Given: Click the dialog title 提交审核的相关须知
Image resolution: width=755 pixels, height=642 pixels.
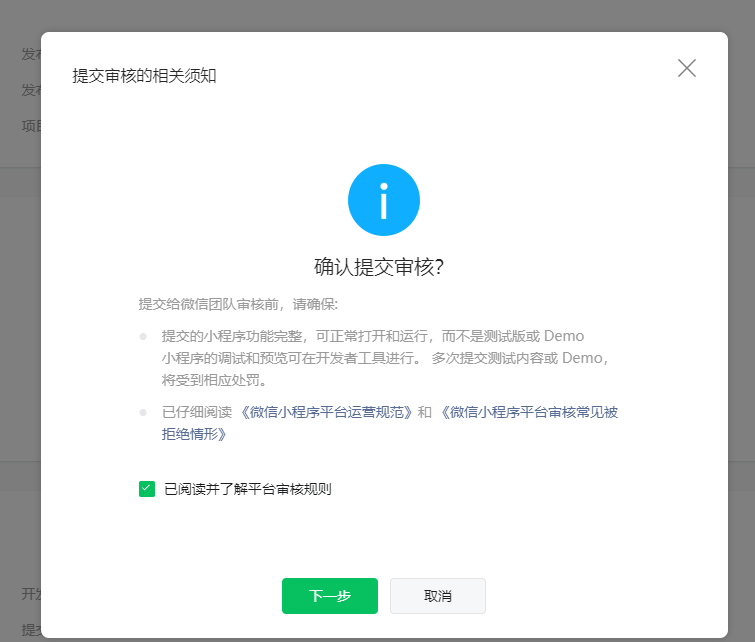Looking at the screenshot, I should (144, 76).
